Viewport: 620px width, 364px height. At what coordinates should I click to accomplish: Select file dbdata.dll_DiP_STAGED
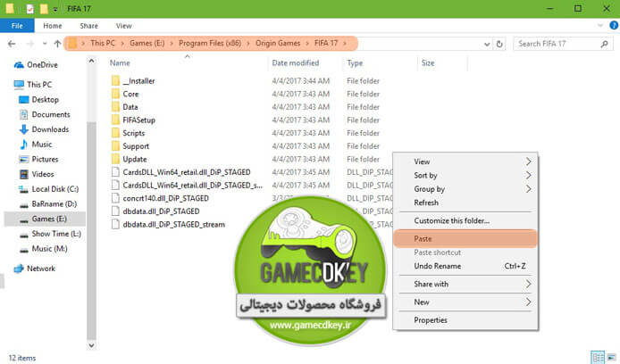click(161, 211)
